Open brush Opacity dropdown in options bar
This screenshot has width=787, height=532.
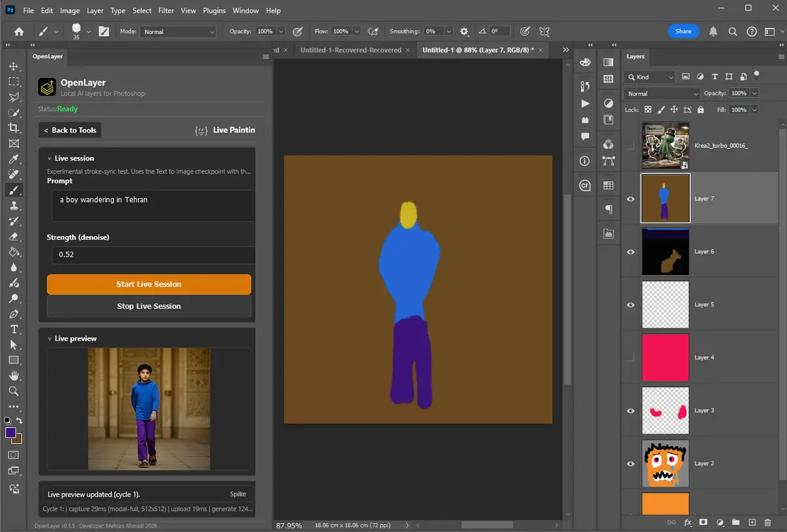tap(281, 31)
